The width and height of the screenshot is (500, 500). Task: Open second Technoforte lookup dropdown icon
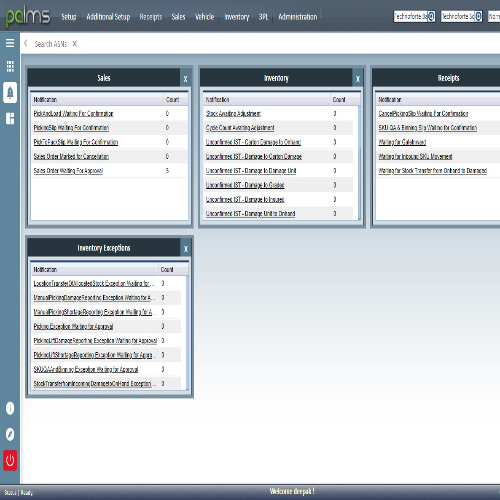[478, 16]
